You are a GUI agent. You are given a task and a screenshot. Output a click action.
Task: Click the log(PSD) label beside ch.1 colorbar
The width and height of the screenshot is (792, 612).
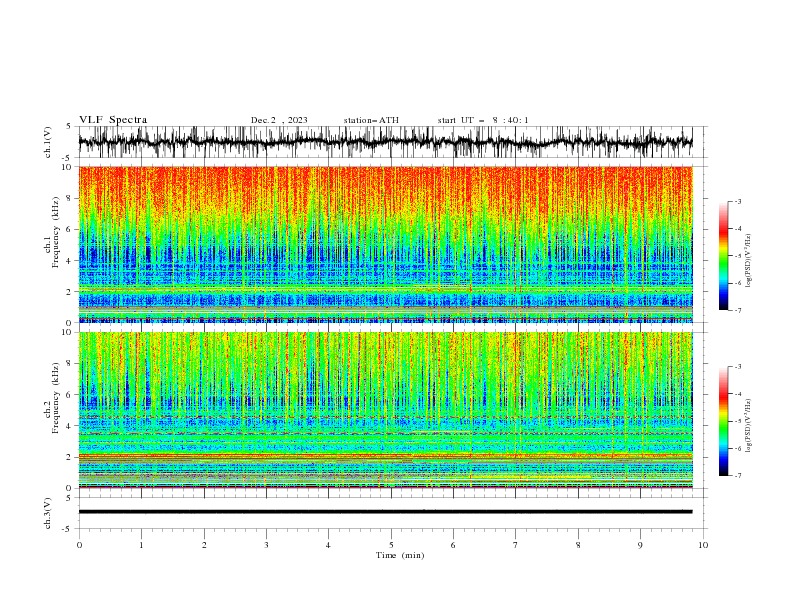pos(749,261)
